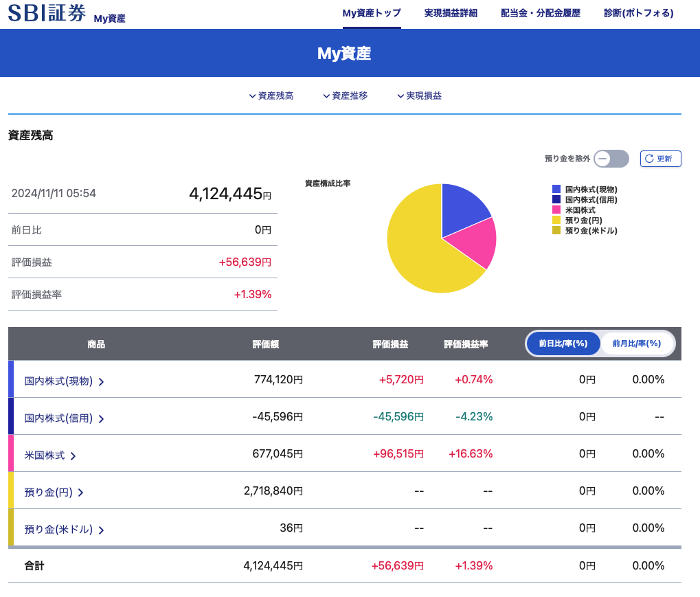This screenshot has height=597, width=700.
Task: Toggle the 預り金を除外 switch
Action: [611, 159]
